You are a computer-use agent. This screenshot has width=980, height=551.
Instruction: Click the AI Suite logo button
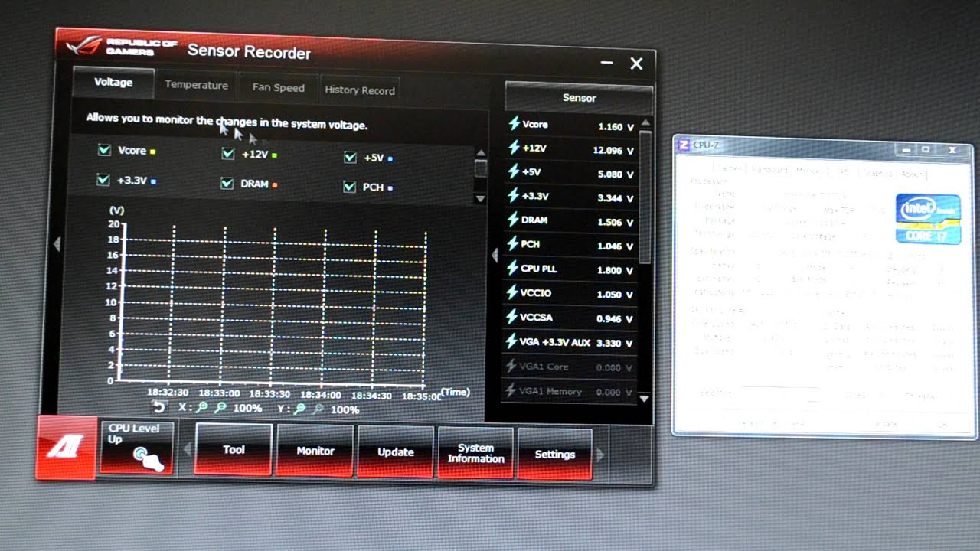coord(66,448)
